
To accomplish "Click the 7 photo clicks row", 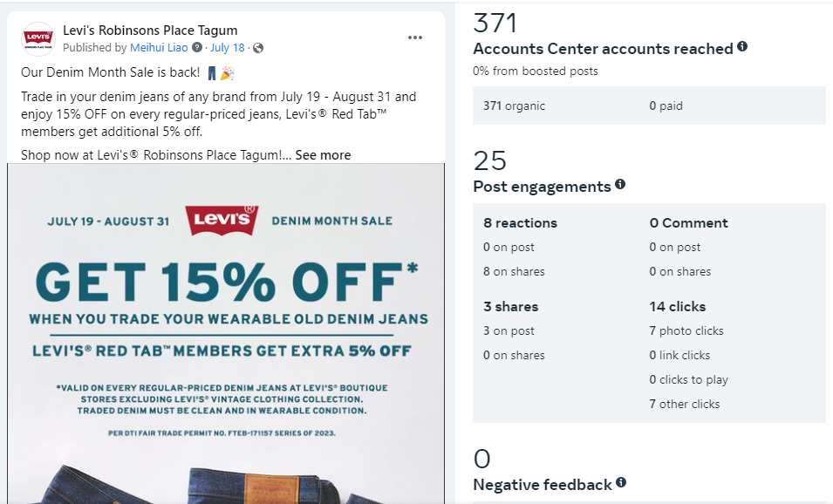I will click(686, 331).
